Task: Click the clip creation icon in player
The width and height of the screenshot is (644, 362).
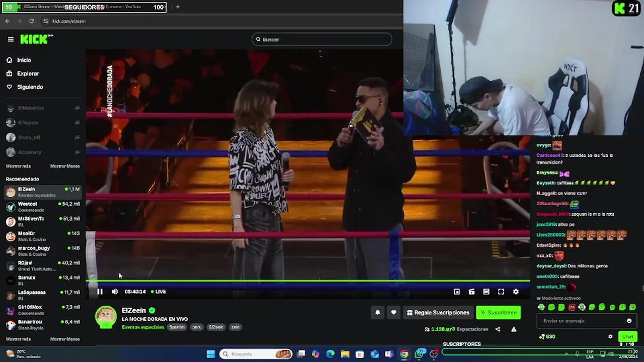Action: pyautogui.click(x=471, y=292)
